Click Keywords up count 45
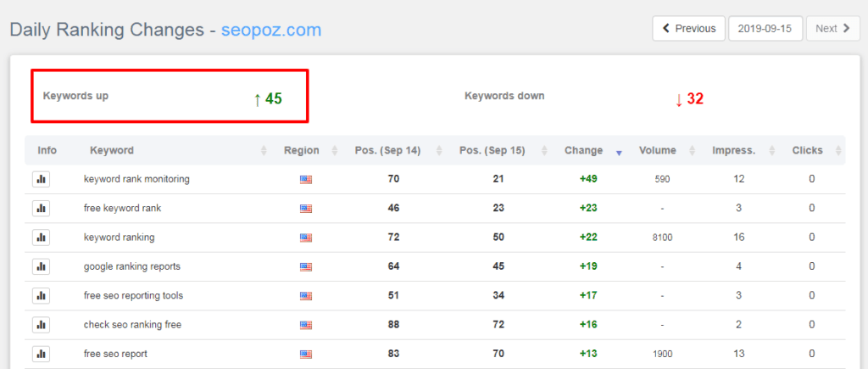Viewport: 868px width, 369px height. (x=268, y=98)
